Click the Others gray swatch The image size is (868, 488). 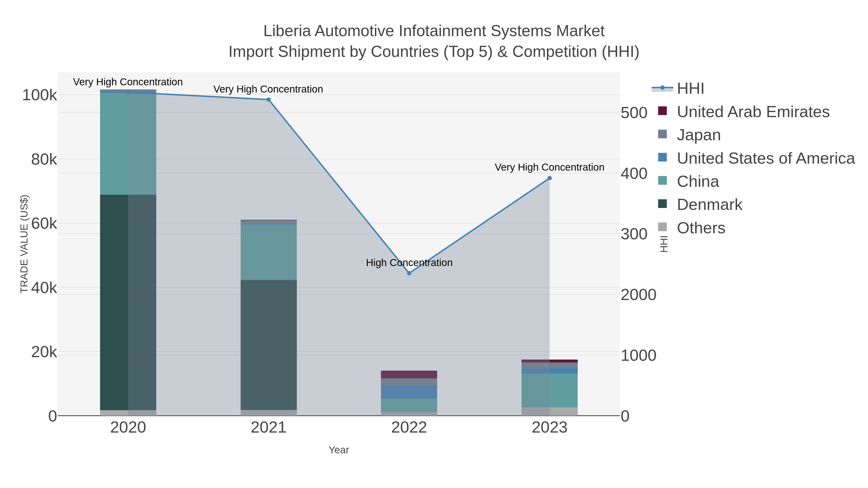tap(663, 227)
